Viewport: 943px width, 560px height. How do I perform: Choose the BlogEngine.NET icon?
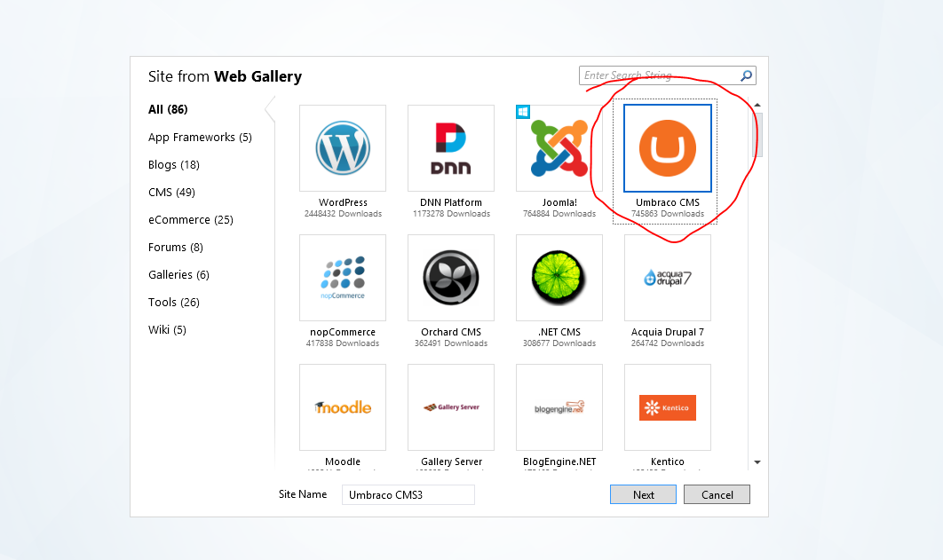click(x=559, y=407)
